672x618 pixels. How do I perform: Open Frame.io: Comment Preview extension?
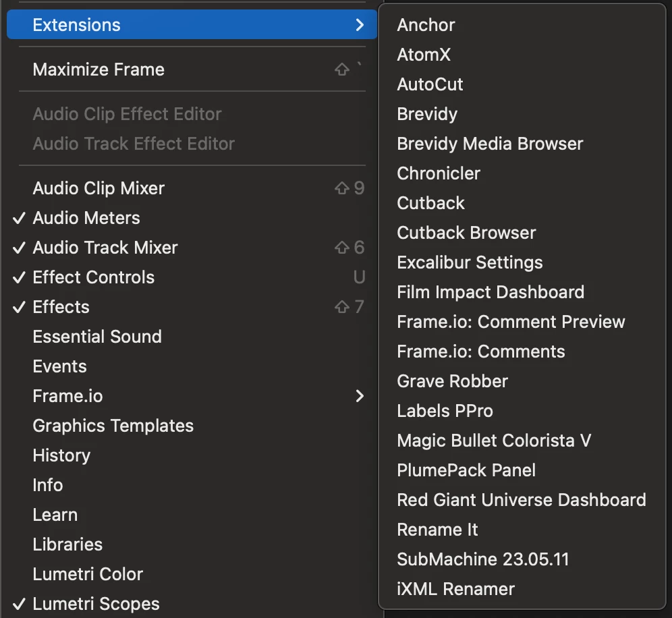click(522, 322)
